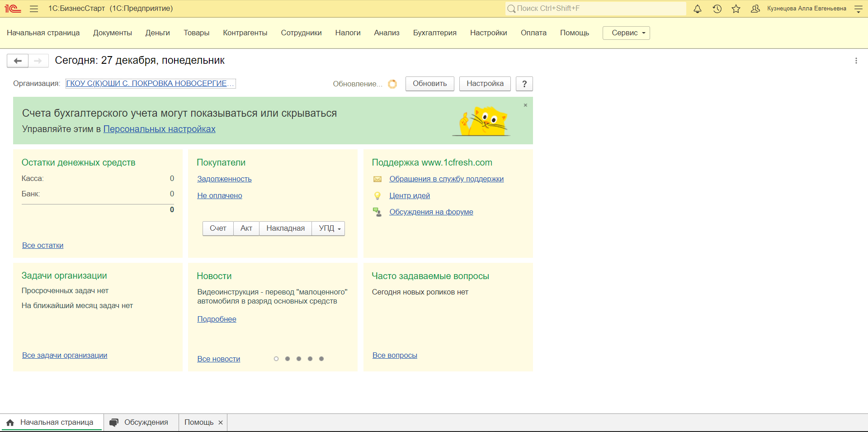Open the Задолженность link
This screenshot has height=432, width=868.
[225, 179]
